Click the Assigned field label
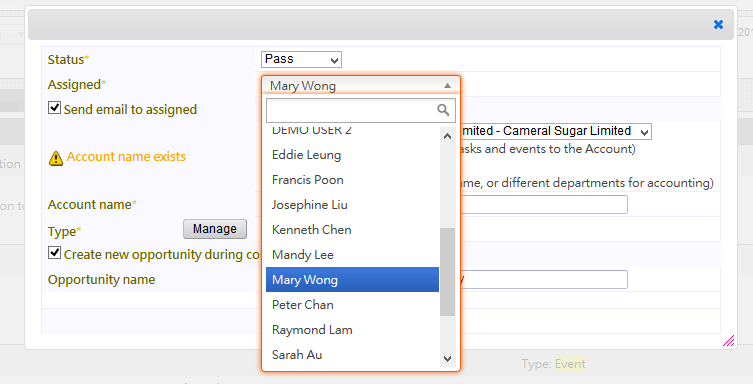This screenshot has width=753, height=384. click(x=77, y=84)
